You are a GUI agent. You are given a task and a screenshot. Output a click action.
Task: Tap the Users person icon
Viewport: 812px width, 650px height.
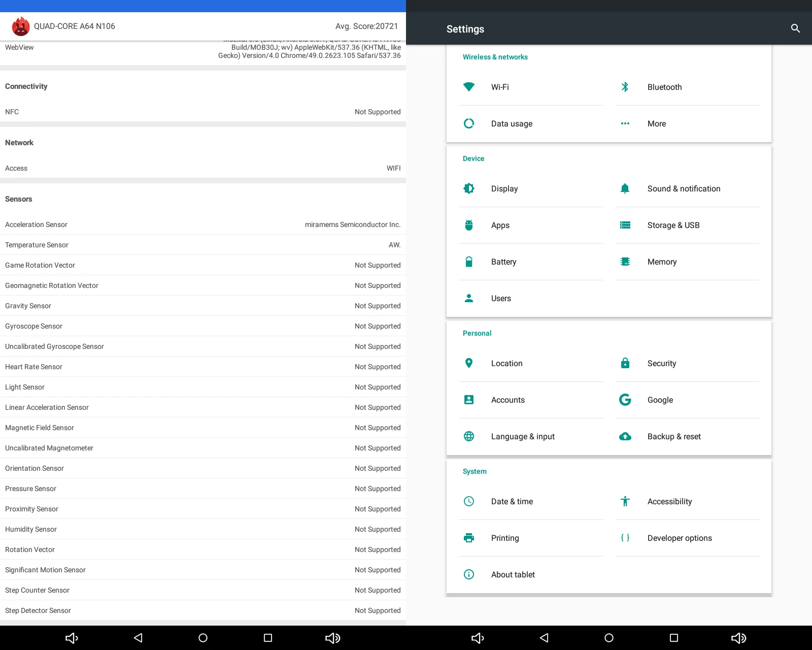[469, 298]
